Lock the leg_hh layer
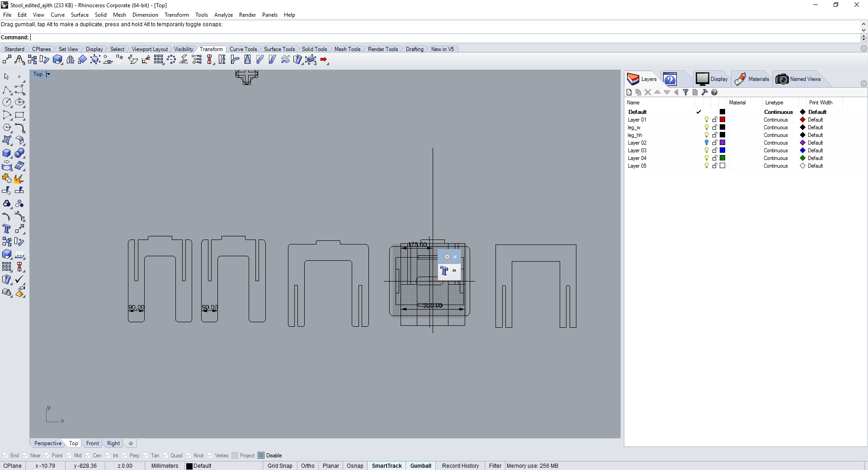 pyautogui.click(x=715, y=135)
